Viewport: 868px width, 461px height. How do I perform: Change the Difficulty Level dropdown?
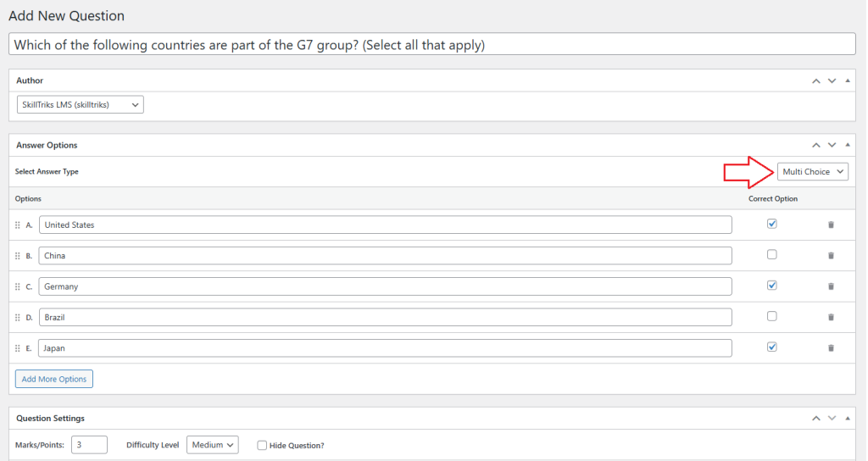pos(213,445)
